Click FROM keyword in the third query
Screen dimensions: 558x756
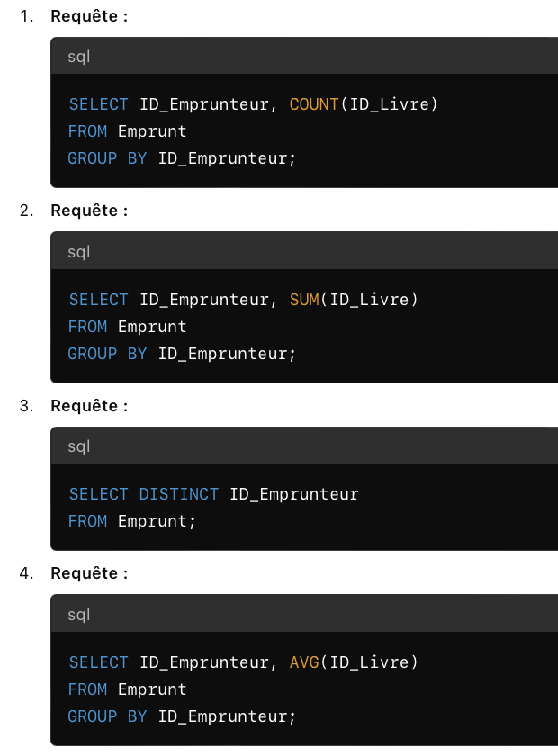pyautogui.click(x=87, y=521)
